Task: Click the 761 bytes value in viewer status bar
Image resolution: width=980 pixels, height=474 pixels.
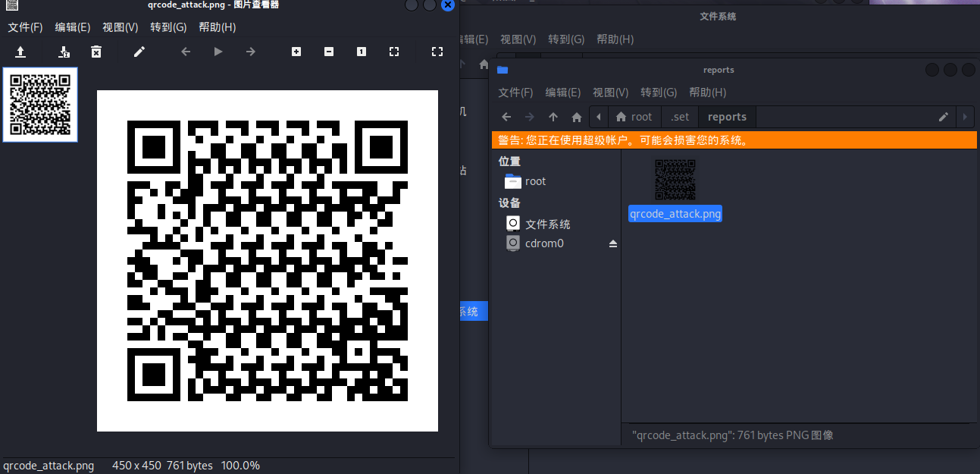Action: click(x=189, y=466)
